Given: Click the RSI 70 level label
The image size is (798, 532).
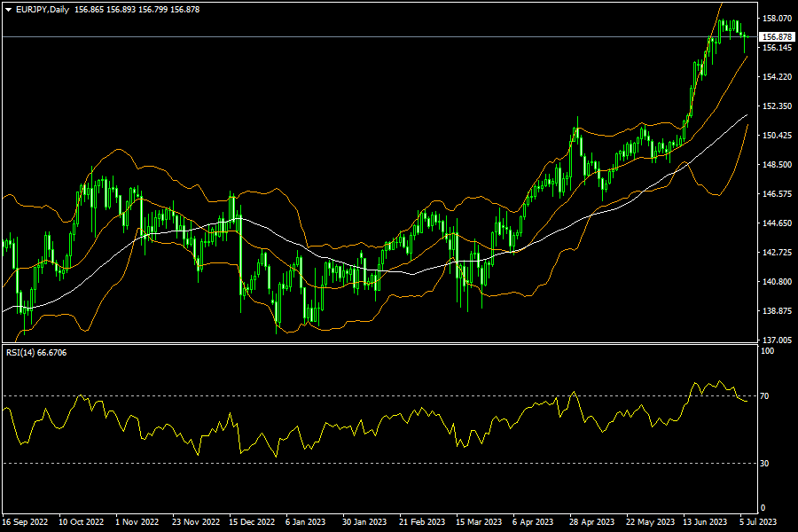Looking at the screenshot, I should [764, 396].
